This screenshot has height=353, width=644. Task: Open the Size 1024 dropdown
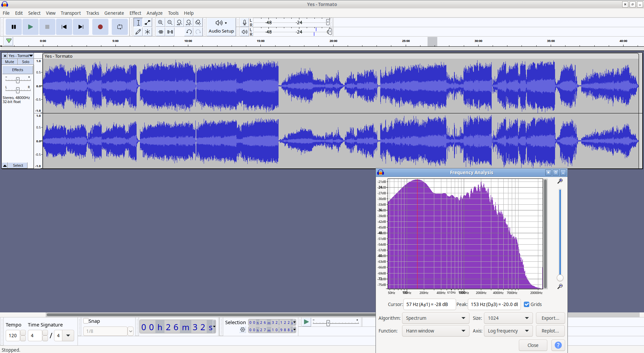click(x=508, y=318)
